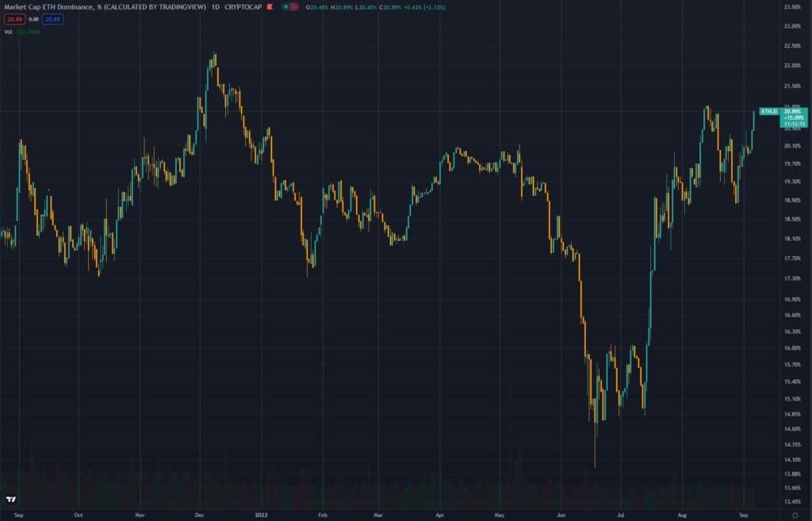Click the 17.30% price axis label

point(792,278)
